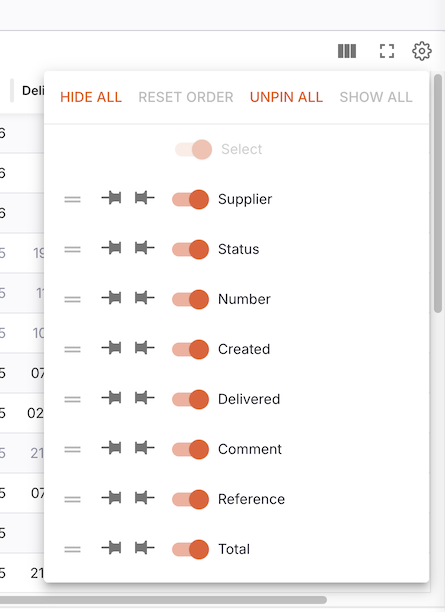
Task: Click RESET ORDER button
Action: coord(186,97)
